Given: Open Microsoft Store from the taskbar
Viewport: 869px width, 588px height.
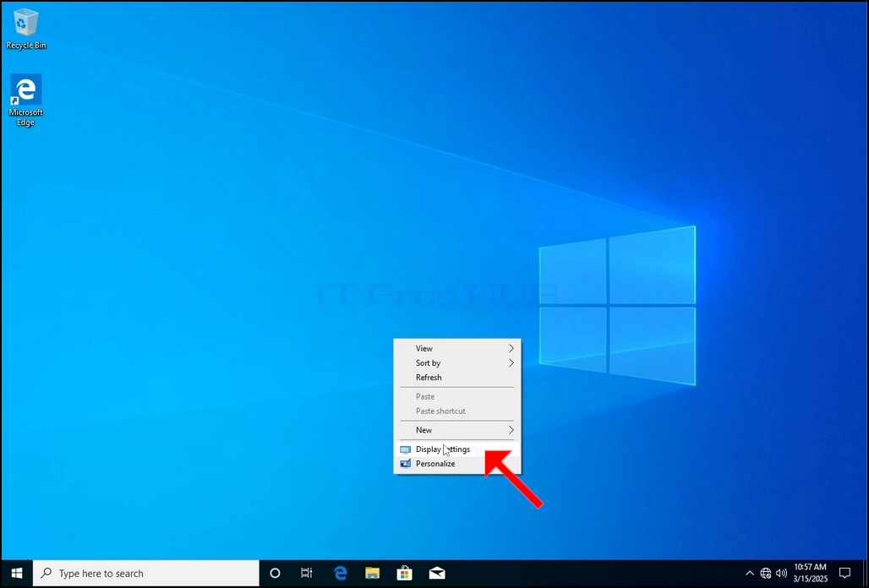Looking at the screenshot, I should tap(405, 573).
